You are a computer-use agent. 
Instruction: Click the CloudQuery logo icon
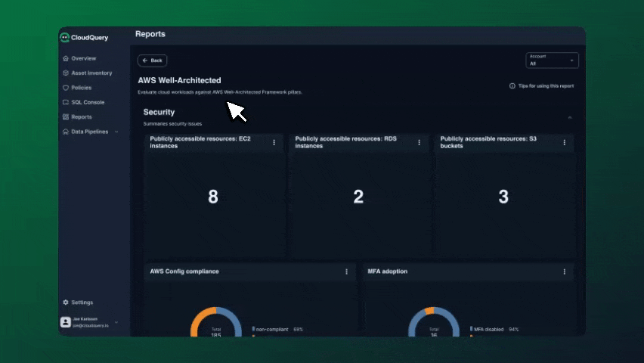[x=64, y=37]
